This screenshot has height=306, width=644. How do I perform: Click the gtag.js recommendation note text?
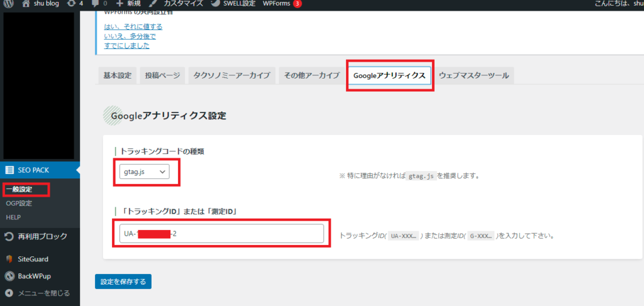[x=409, y=176]
